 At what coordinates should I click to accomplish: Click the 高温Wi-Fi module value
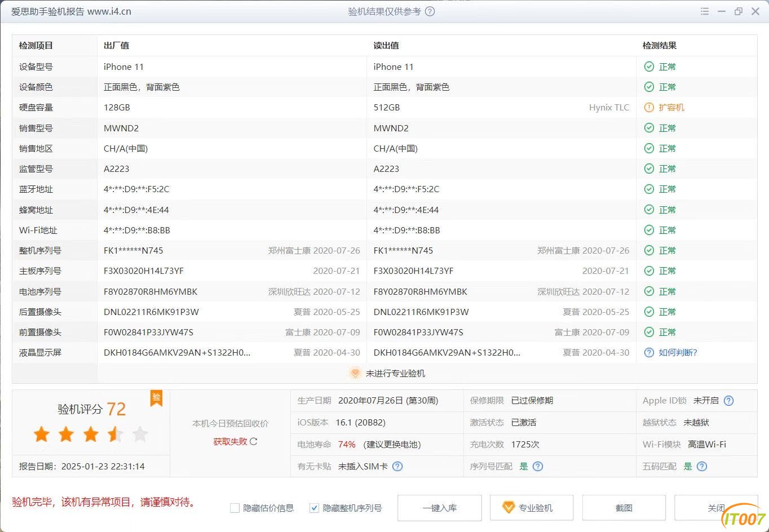click(707, 444)
